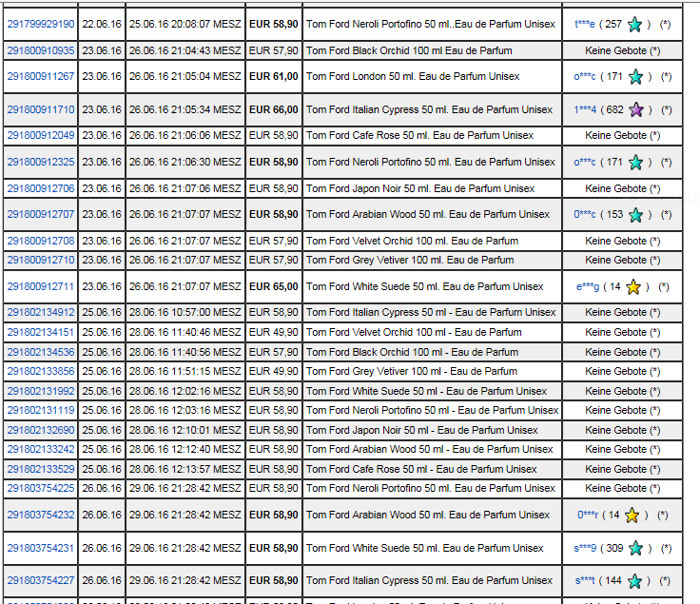The height and width of the screenshot is (604, 700).
Task: Select 'Keine Gebote' in Cafe Rose 50 ml. row
Action: click(615, 135)
